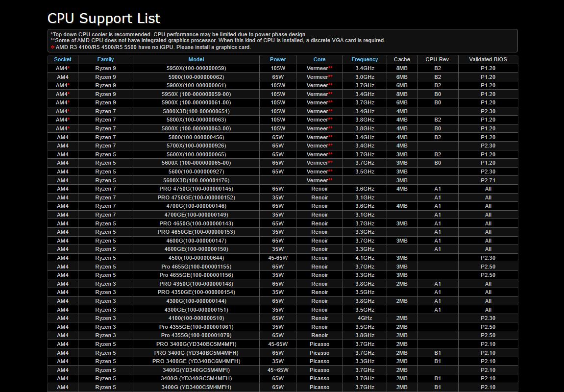
Task: Click the Socket column header
Action: tap(63, 59)
